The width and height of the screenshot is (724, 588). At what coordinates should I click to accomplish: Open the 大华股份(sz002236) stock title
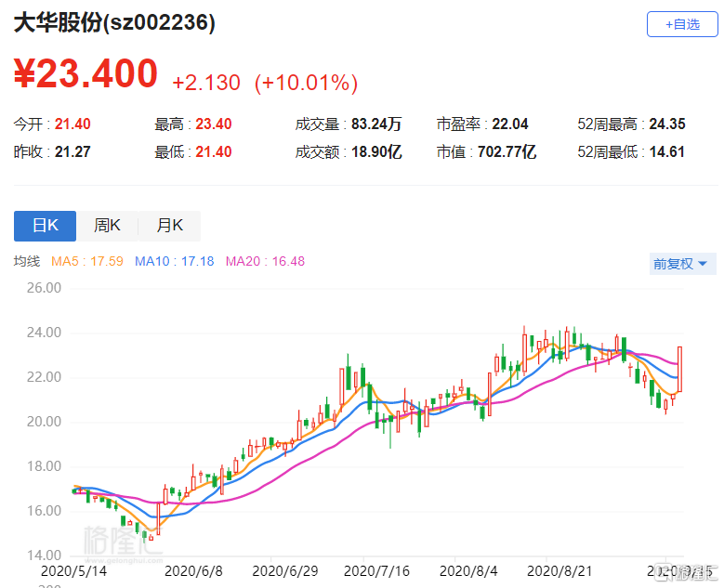[114, 23]
